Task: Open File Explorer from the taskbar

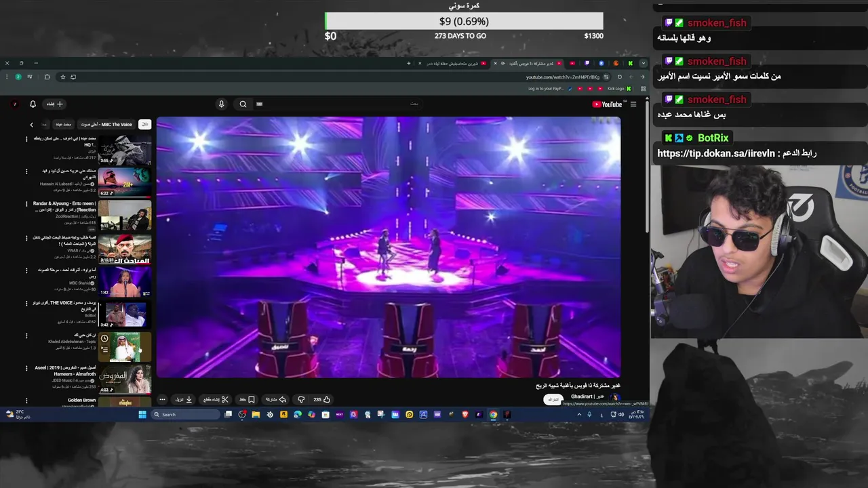Action: tap(256, 414)
